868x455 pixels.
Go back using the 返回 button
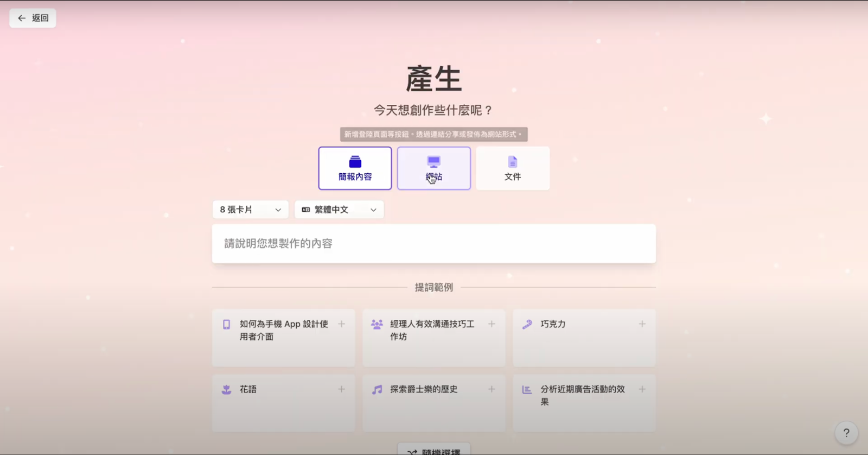coord(33,18)
